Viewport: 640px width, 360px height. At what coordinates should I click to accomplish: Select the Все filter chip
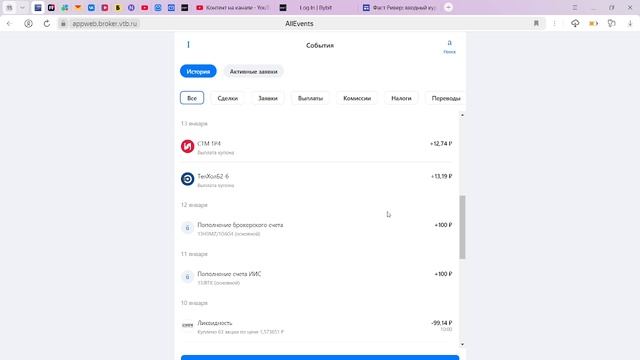(x=192, y=98)
